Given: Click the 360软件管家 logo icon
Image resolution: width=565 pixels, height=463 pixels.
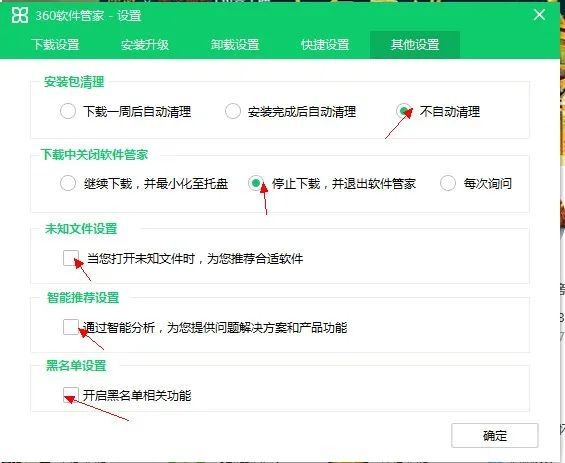Looking at the screenshot, I should pyautogui.click(x=19, y=15).
